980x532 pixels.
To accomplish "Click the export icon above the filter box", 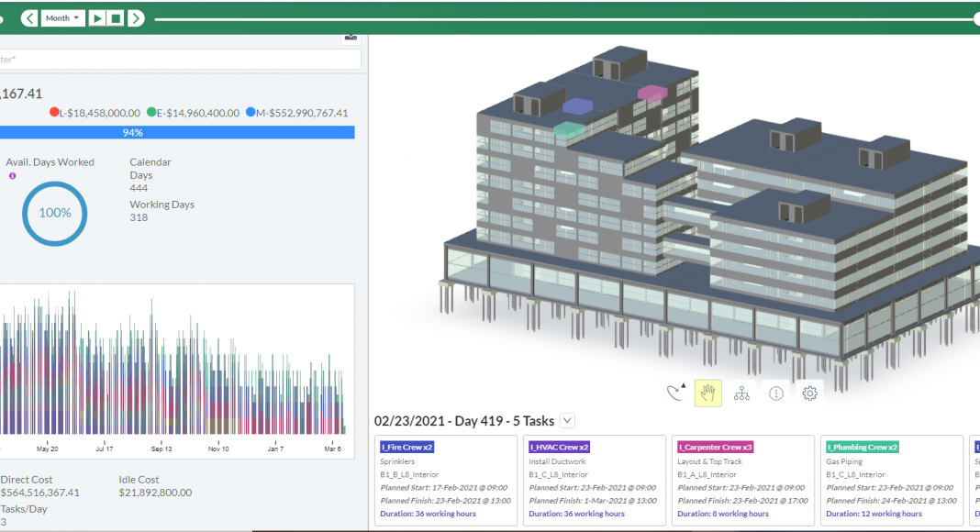I will point(350,37).
